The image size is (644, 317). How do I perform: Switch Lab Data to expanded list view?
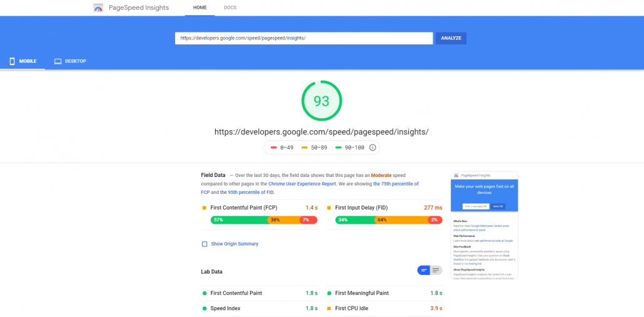(x=436, y=270)
